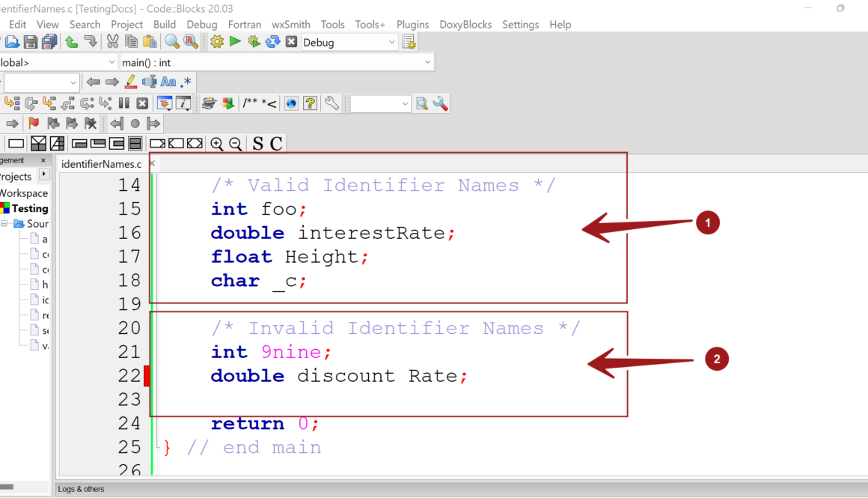Screen dimensions: 868x498
Task: Open Replace using the R magnifier icon
Action: (189, 41)
